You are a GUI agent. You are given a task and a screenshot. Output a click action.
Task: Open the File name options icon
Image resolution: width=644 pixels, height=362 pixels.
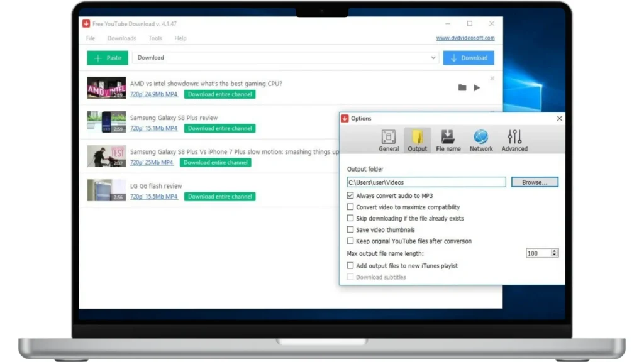[x=448, y=137]
